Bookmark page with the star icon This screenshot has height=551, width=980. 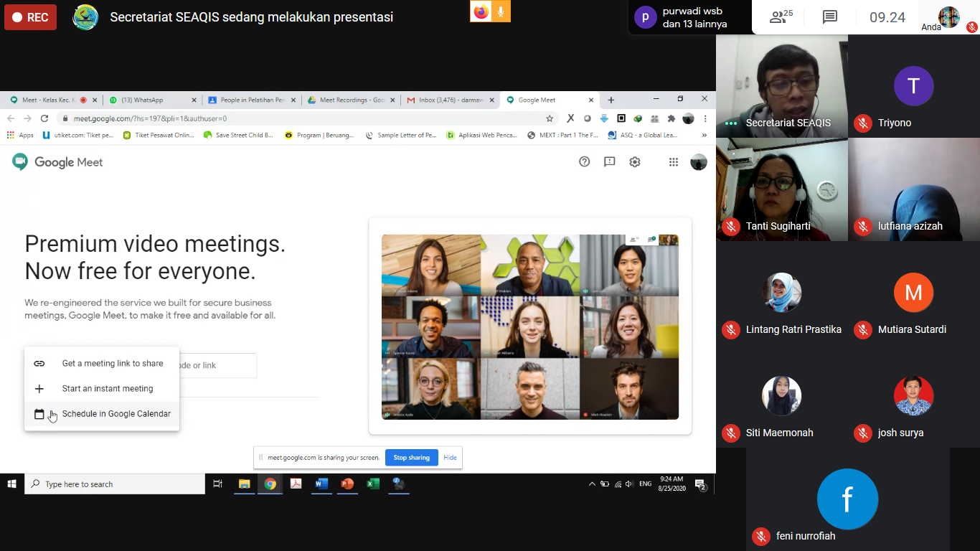point(550,118)
